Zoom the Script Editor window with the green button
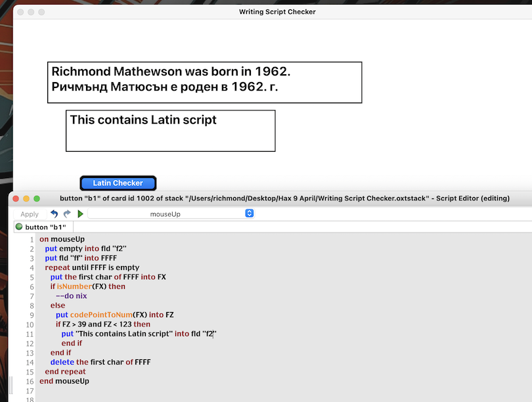This screenshot has height=402, width=532. (x=37, y=198)
